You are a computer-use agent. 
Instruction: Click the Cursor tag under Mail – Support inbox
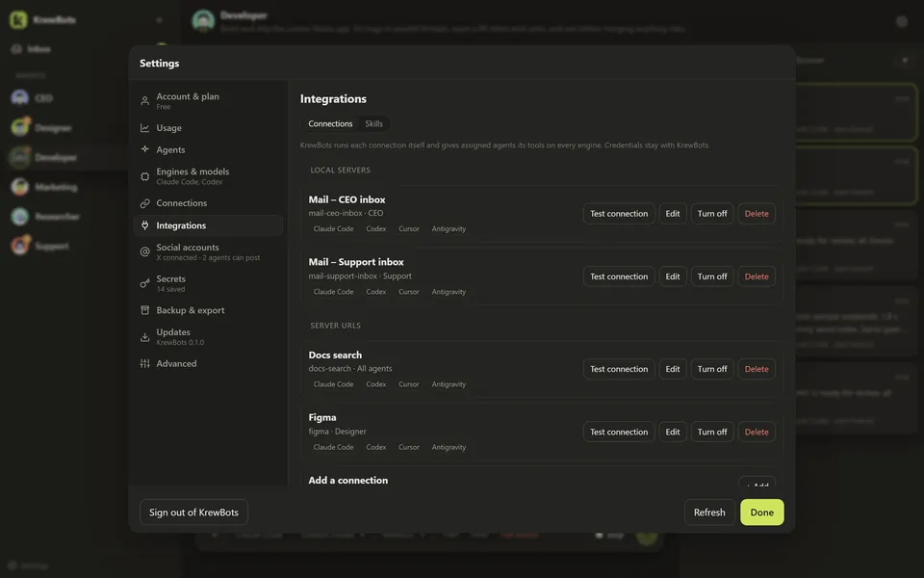tap(408, 292)
